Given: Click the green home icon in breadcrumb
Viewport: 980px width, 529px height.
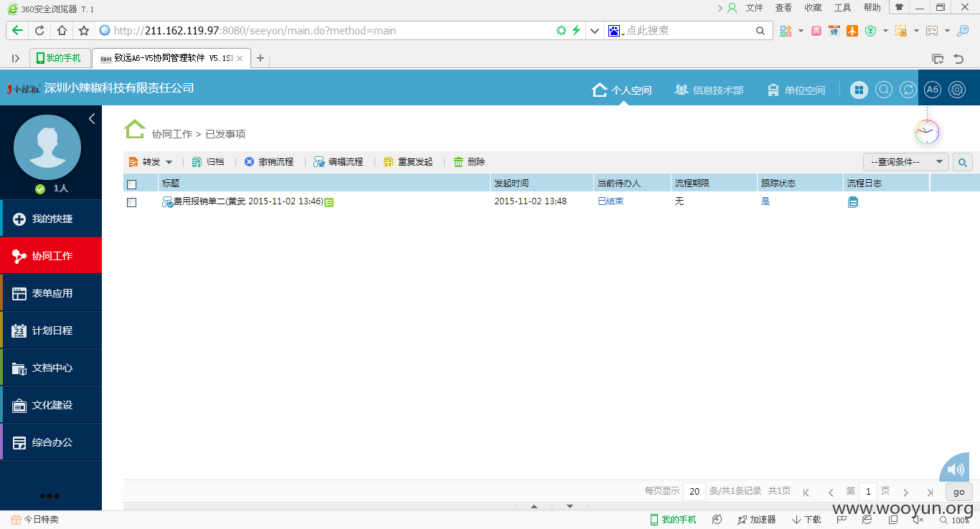Looking at the screenshot, I should 135,129.
